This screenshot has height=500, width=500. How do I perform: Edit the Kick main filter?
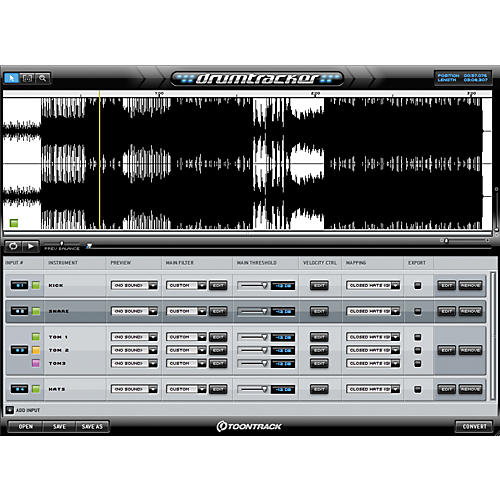(x=218, y=285)
